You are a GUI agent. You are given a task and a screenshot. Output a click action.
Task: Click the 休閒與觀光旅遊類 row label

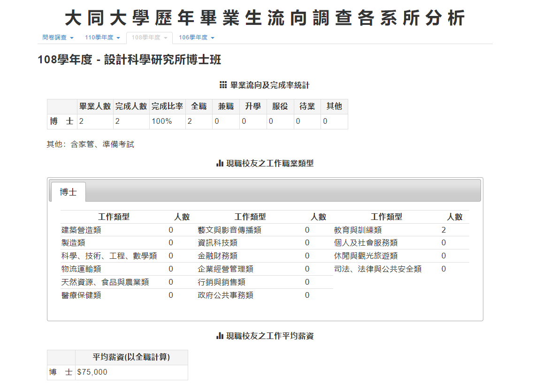tap(366, 256)
